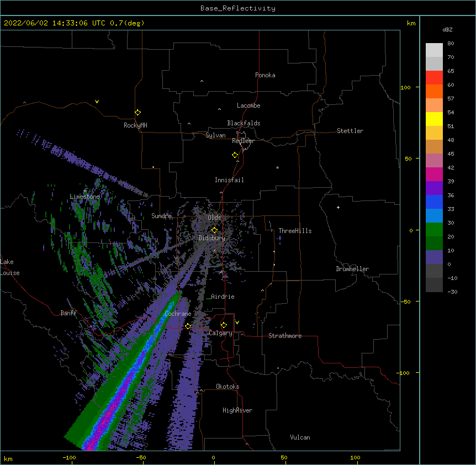The height and width of the screenshot is (465, 476).
Task: Click the orange 57-60 dBZ legend swatch
Action: (x=434, y=91)
